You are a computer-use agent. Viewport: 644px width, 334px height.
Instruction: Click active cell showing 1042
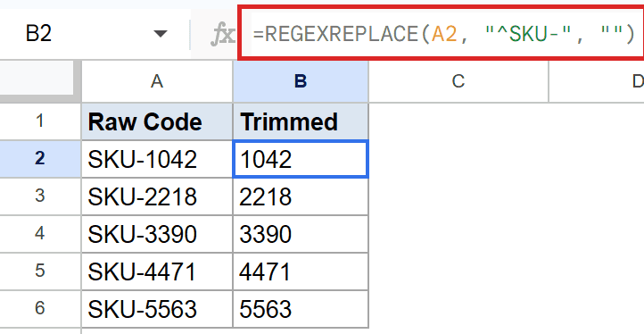(301, 159)
